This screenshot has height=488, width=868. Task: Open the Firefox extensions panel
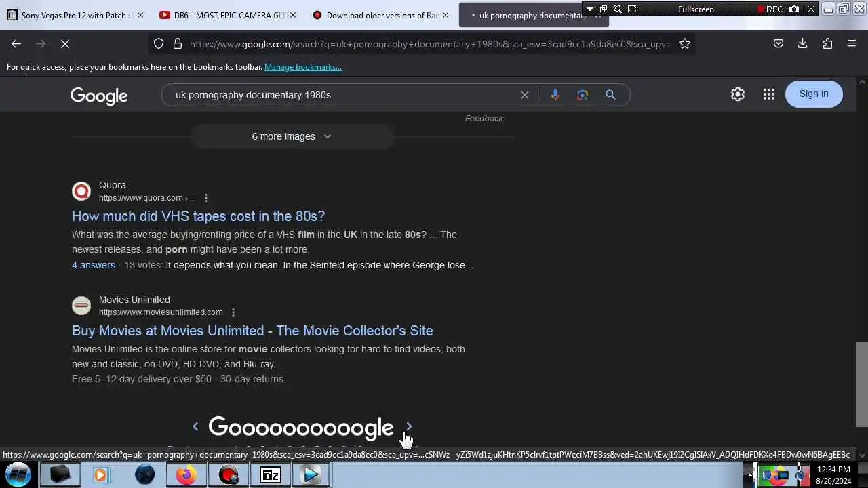(x=827, y=44)
